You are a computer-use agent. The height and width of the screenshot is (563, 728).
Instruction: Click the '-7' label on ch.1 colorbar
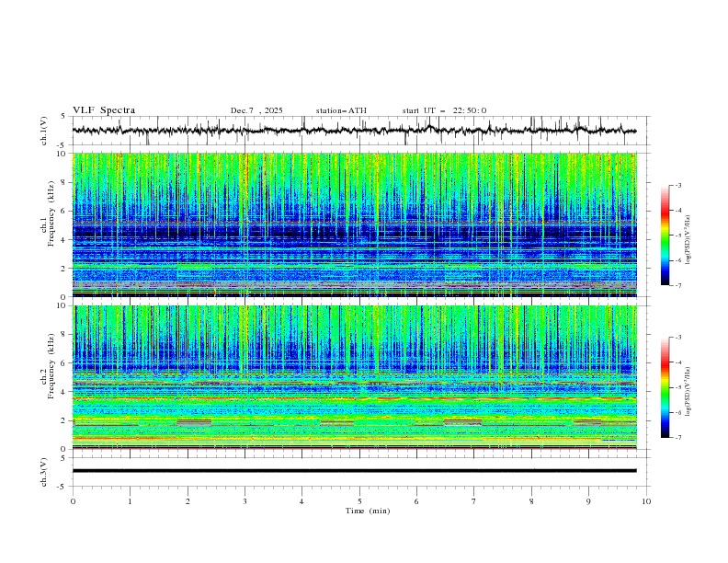(x=678, y=285)
